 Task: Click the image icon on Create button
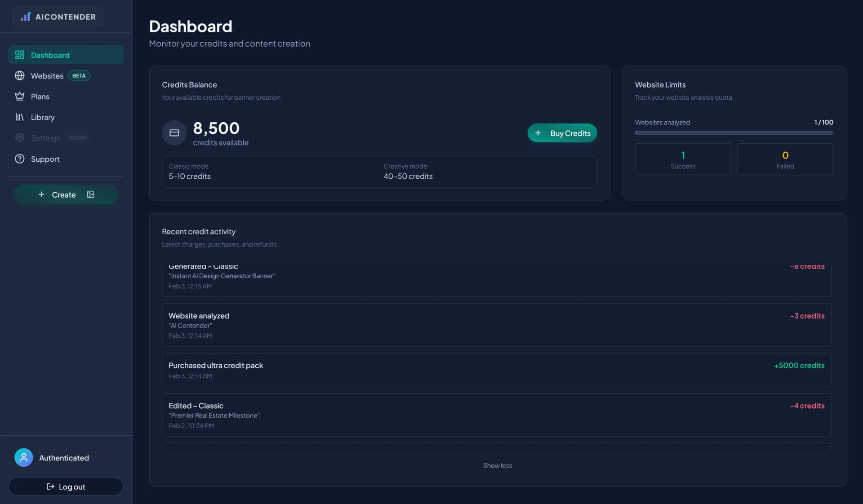pos(90,195)
